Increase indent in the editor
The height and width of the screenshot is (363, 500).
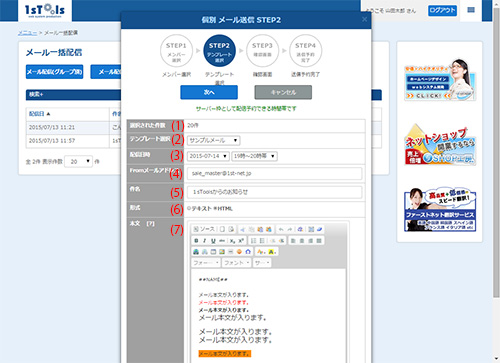pyautogui.click(x=282, y=241)
